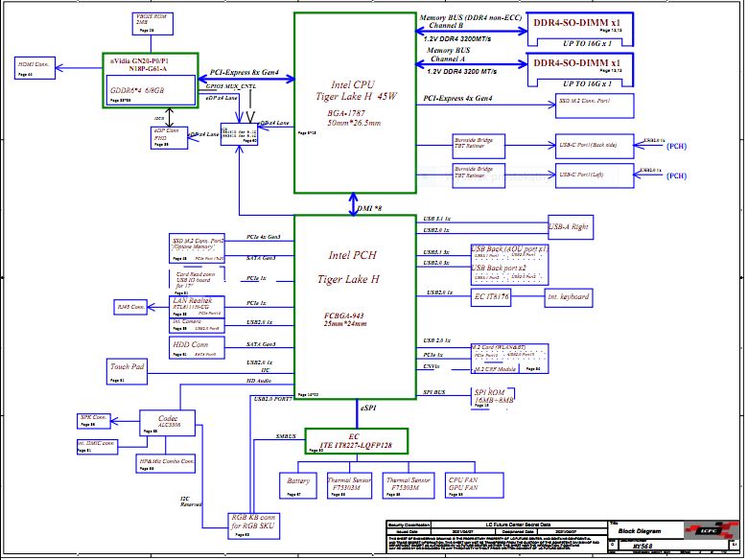Click the CNVio signal label
748x560 pixels.
(432, 366)
